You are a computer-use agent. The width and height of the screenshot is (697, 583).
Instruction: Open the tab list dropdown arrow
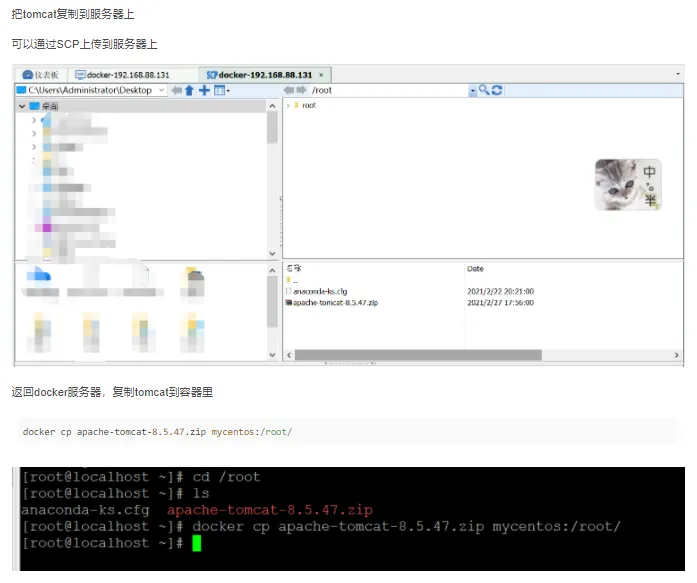(678, 74)
